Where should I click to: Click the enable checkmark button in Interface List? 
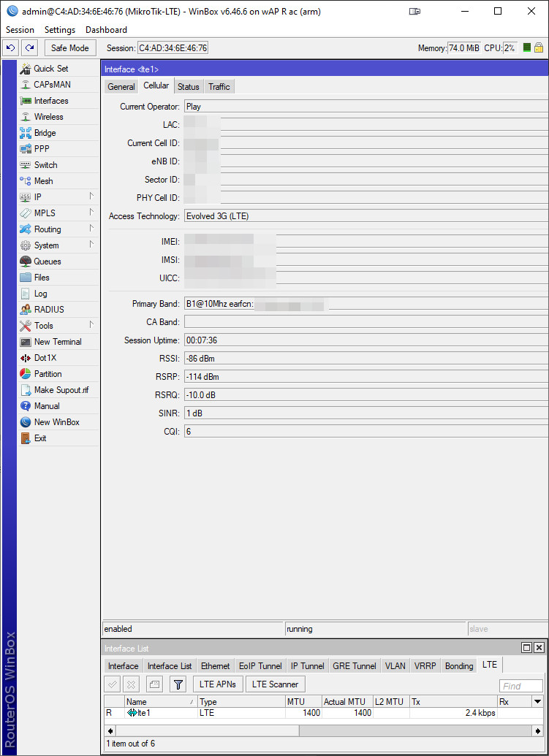(113, 684)
